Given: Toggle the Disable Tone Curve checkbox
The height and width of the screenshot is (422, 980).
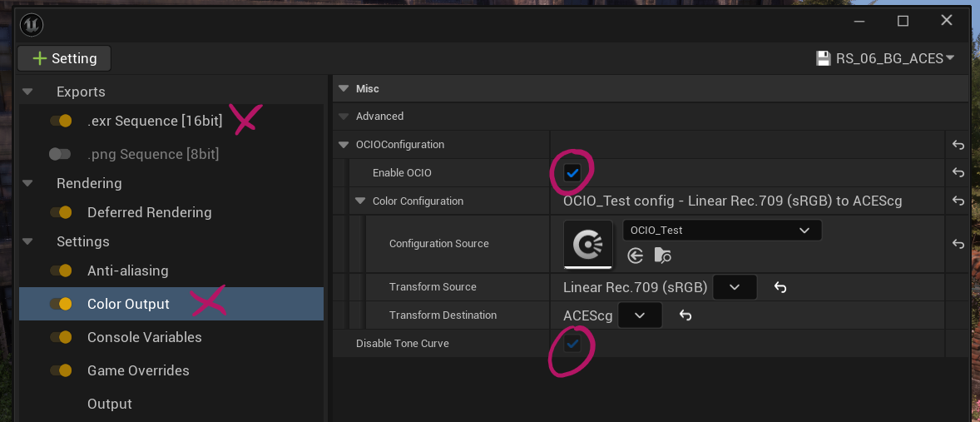Looking at the screenshot, I should click(572, 344).
